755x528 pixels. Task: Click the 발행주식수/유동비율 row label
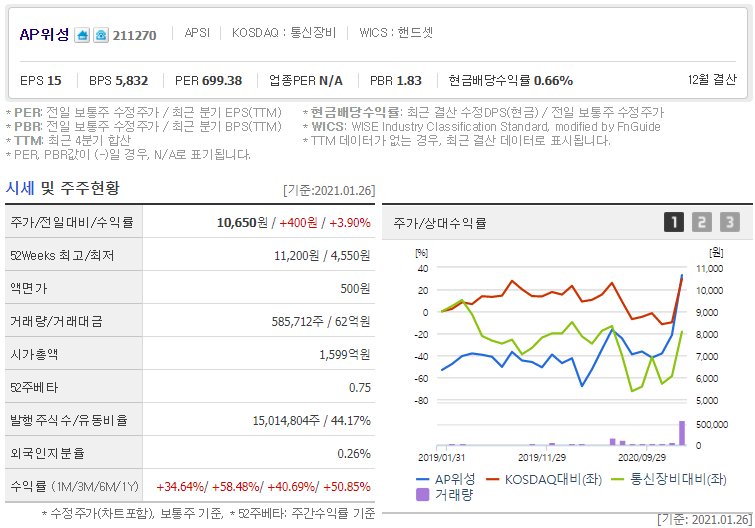tap(69, 421)
